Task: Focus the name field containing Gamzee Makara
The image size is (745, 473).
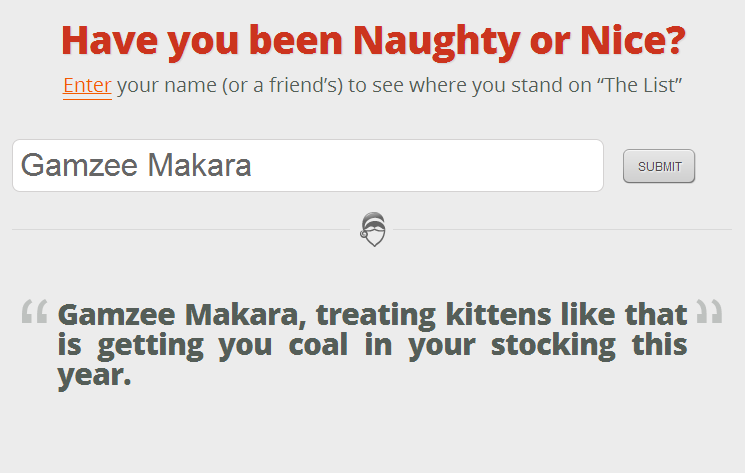Action: pos(308,166)
